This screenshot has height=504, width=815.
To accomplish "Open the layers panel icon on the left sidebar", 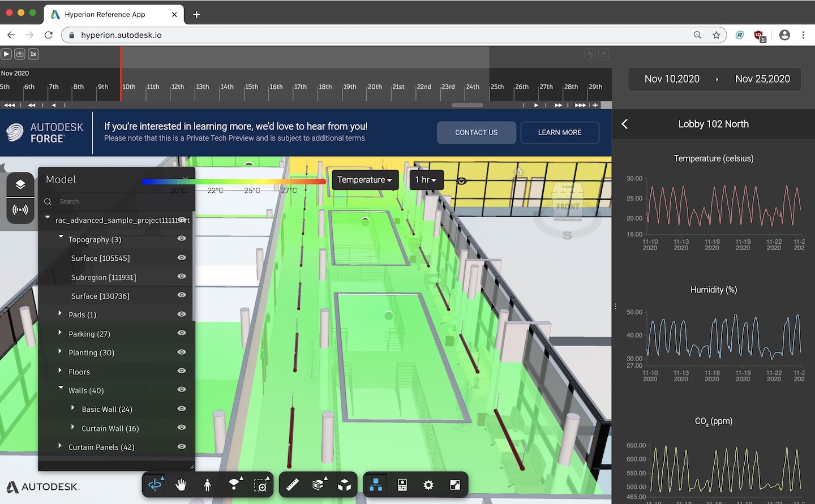I will click(20, 184).
